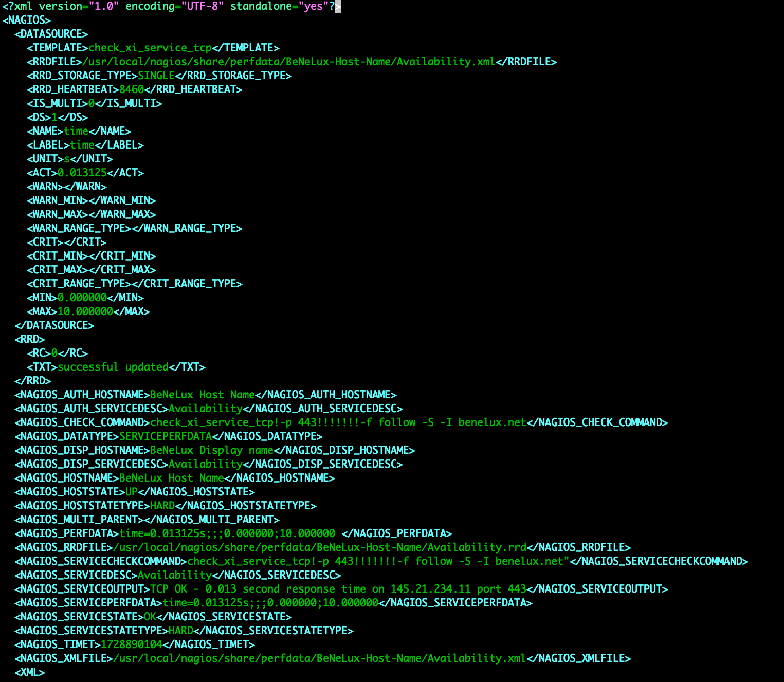Click the WARN_RANGE_TYPE tag line

pyautogui.click(x=135, y=228)
